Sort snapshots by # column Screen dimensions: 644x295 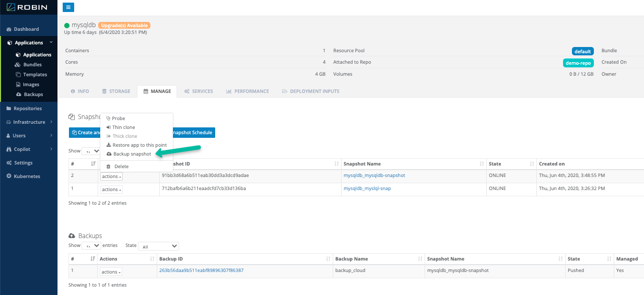pos(83,164)
